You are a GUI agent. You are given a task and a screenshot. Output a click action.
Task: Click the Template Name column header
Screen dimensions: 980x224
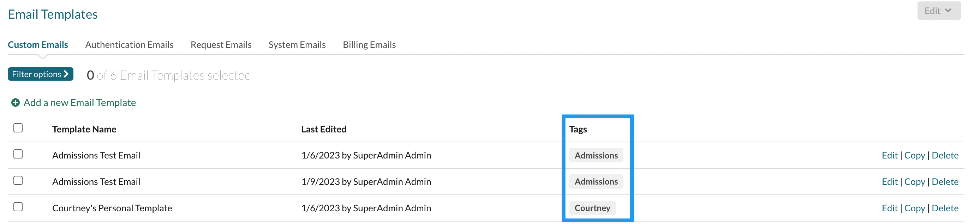coord(84,130)
